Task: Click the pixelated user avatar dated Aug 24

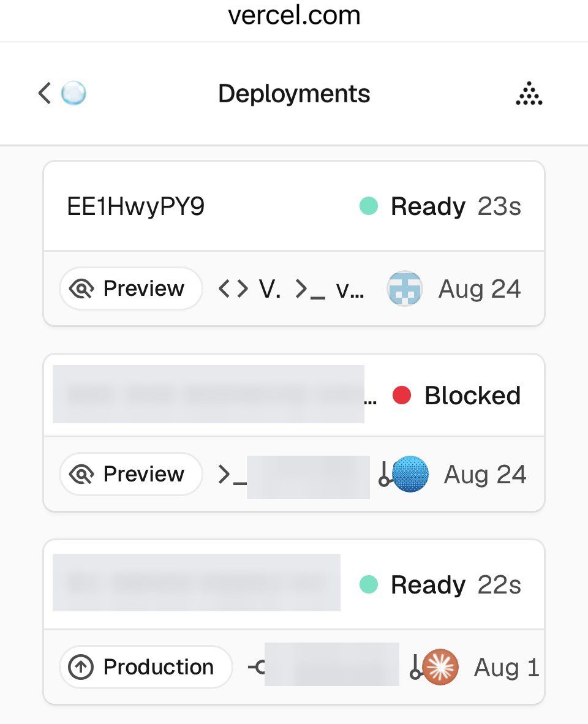Action: pyautogui.click(x=404, y=288)
